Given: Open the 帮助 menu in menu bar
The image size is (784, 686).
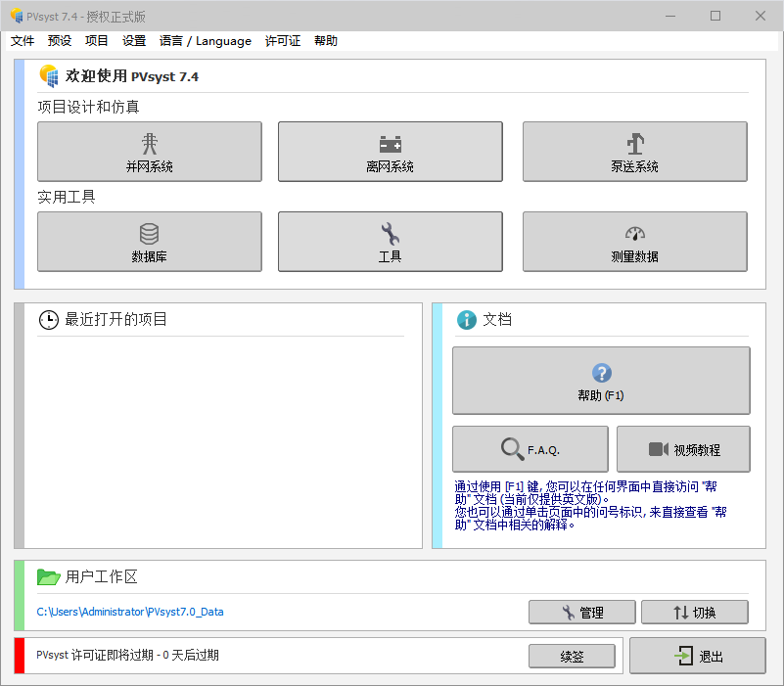Looking at the screenshot, I should point(326,41).
